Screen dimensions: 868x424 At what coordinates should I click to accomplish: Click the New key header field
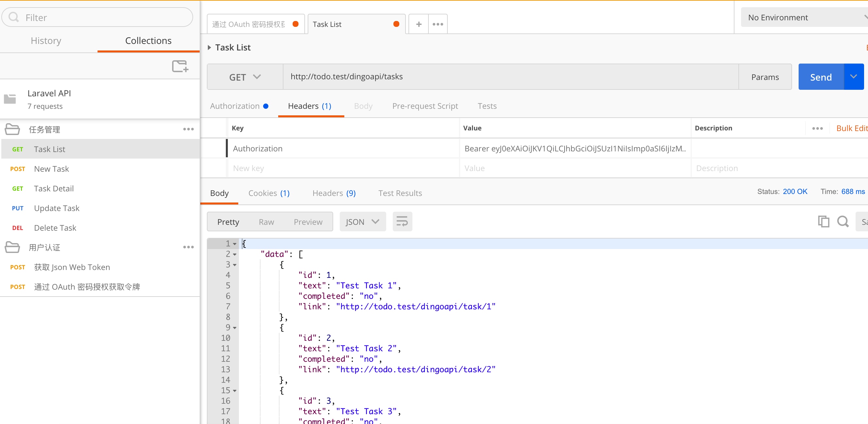(343, 168)
